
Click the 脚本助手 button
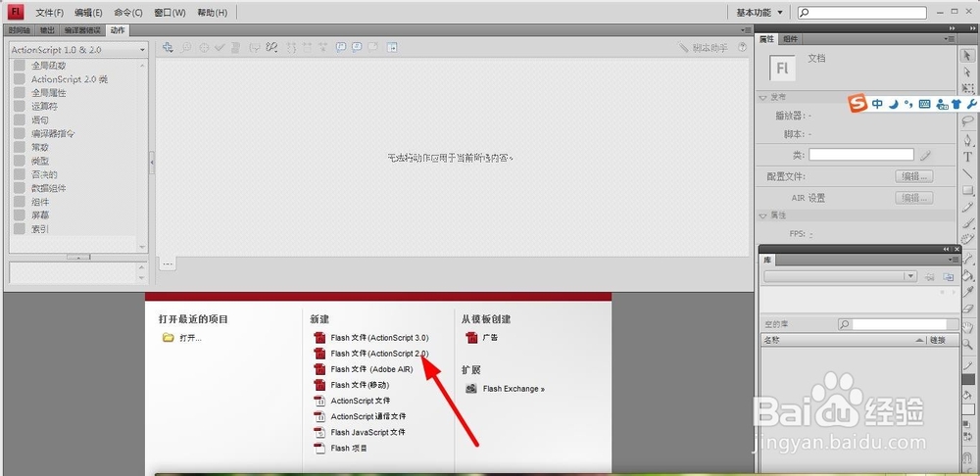click(703, 47)
